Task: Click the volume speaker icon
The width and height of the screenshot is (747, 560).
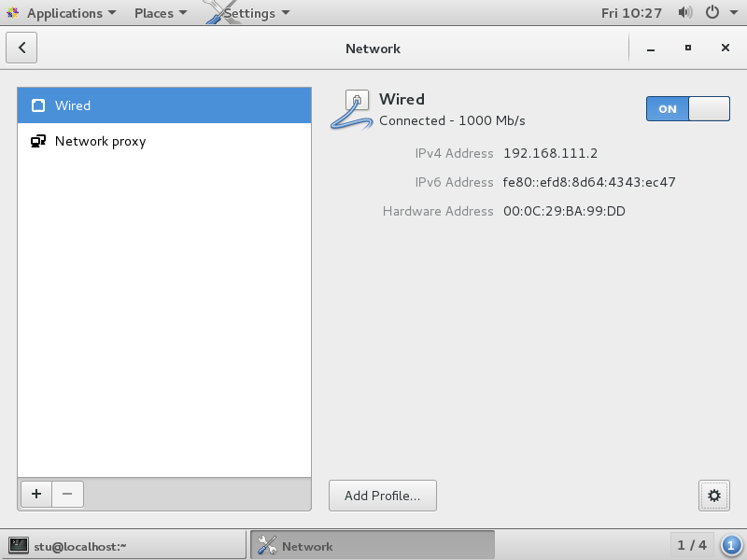Action: [685, 13]
